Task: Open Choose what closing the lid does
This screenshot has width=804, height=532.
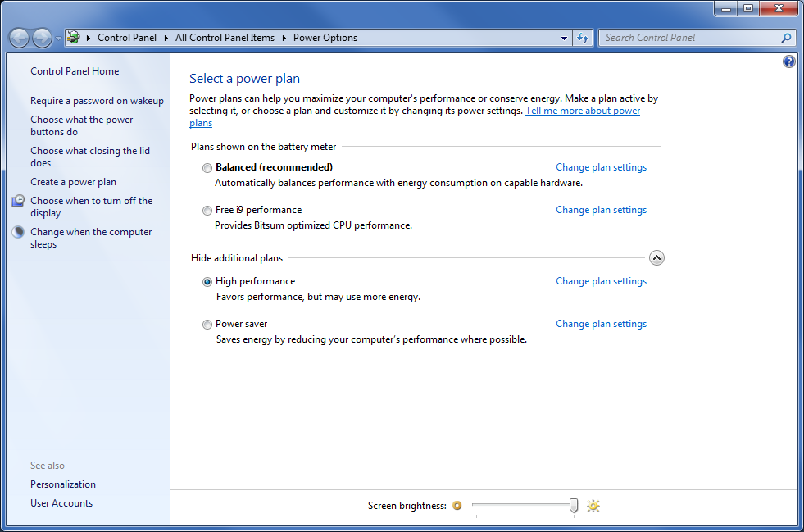Action: [89, 157]
